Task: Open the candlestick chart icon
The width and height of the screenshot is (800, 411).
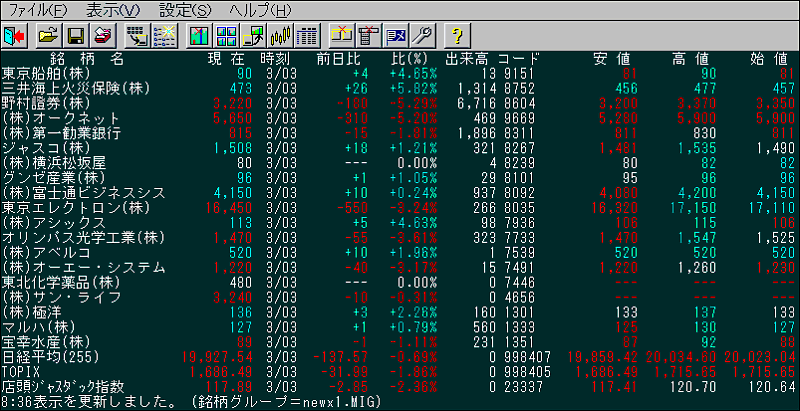Action: (281, 36)
